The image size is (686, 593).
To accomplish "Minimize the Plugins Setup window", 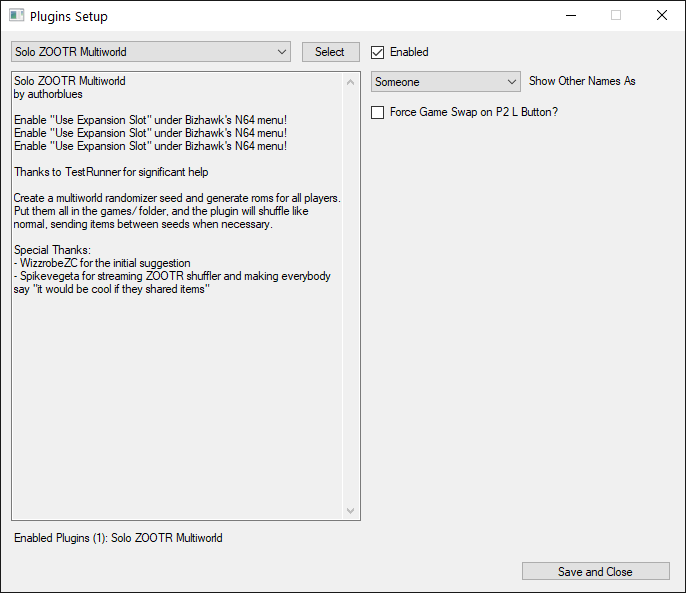I will point(571,16).
